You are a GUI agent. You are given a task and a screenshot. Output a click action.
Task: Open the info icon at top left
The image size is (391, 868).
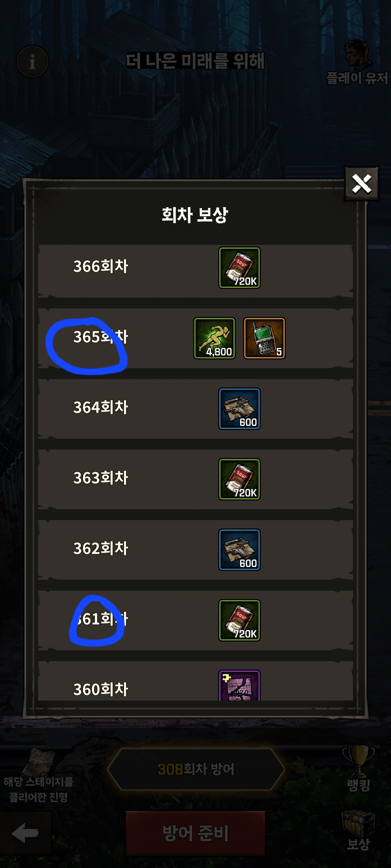pos(33,61)
